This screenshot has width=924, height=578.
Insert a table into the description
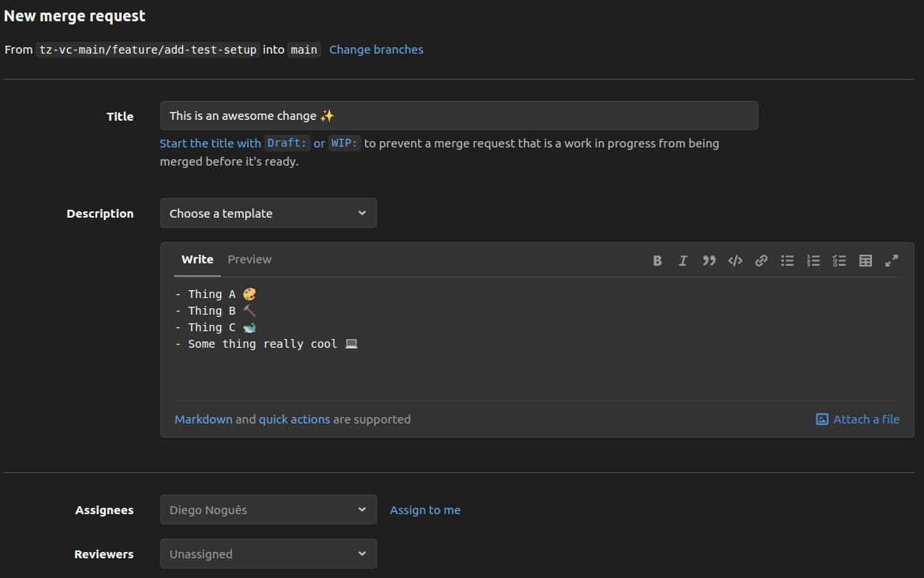coord(866,260)
